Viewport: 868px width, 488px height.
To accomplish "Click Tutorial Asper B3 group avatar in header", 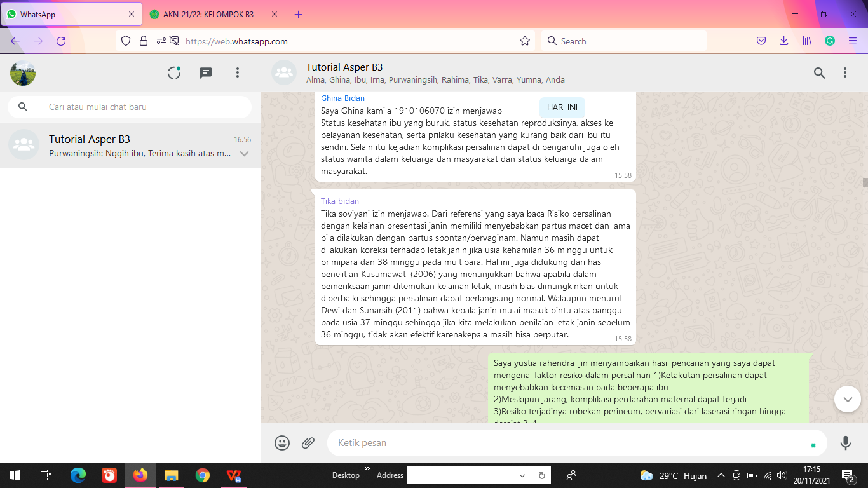I will click(284, 73).
